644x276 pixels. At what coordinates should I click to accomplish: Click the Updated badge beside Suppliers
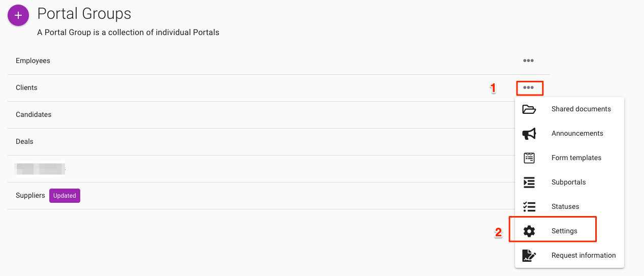tap(65, 196)
